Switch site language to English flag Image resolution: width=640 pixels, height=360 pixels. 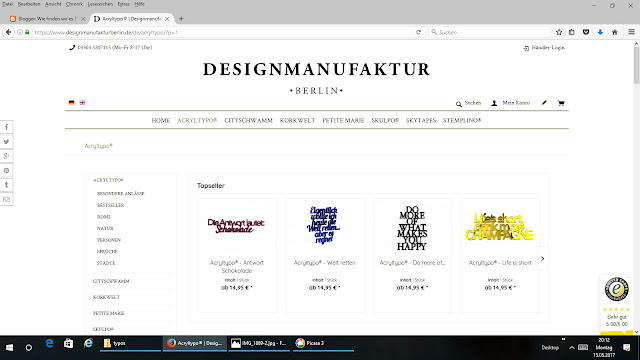(82, 103)
